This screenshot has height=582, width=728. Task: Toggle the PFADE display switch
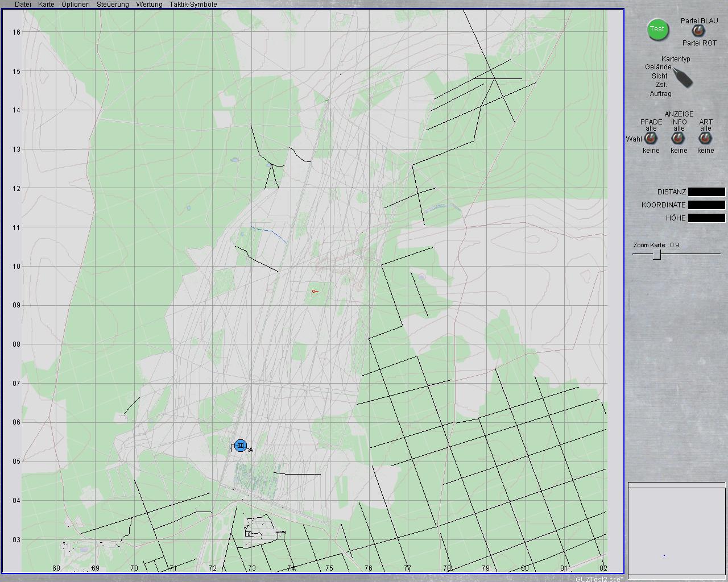tap(651, 139)
